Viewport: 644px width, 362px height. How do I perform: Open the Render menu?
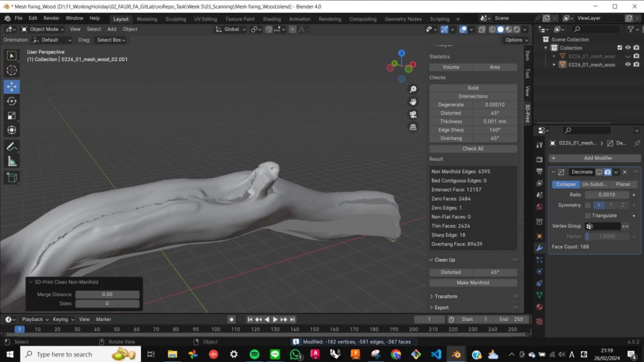[x=51, y=19]
